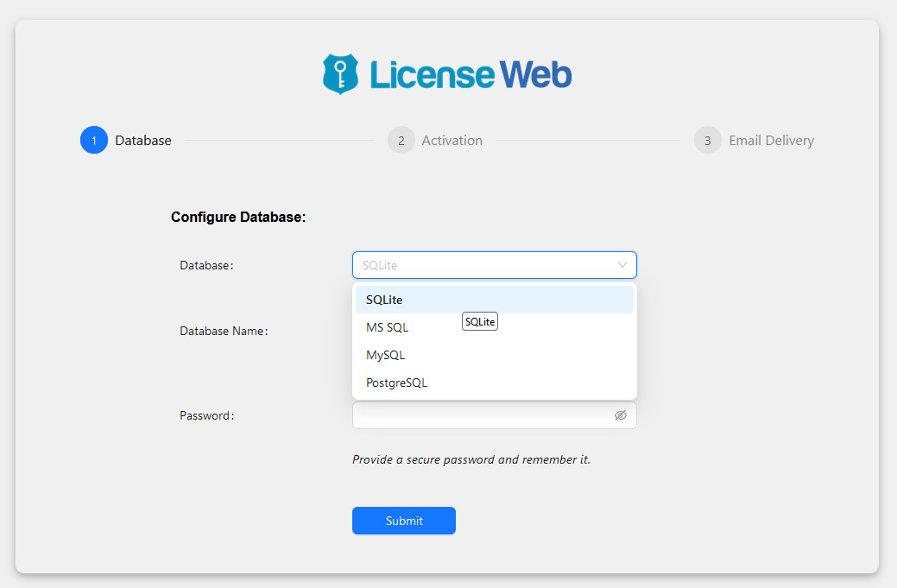Go to step 2 Activation
Screen dimensions: 897x588
click(435, 140)
